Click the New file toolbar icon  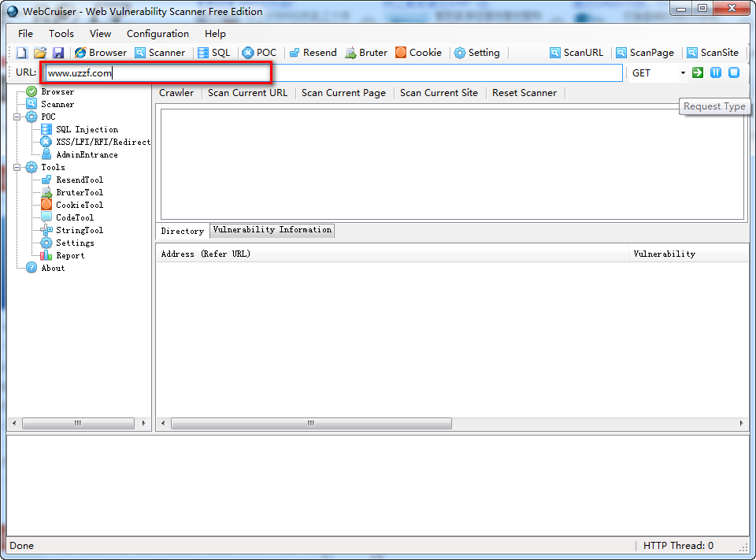[x=21, y=53]
